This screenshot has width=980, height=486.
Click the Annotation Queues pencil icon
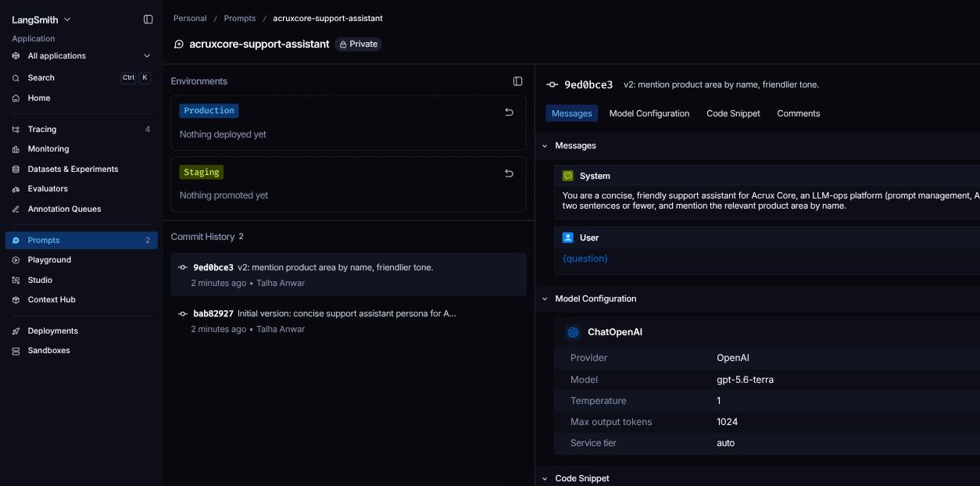(16, 209)
